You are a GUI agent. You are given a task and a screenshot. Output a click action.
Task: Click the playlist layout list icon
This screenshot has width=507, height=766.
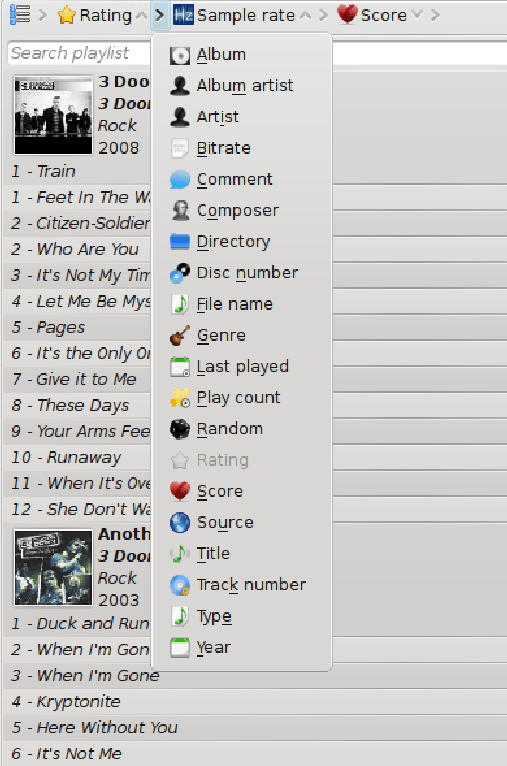20,15
